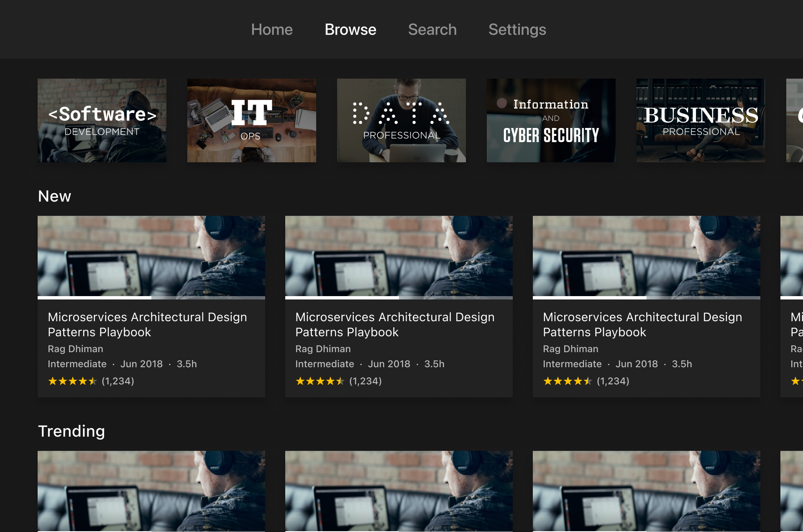This screenshot has height=532, width=803.
Task: Click Jun 2018 date on second New card
Action: (x=389, y=364)
